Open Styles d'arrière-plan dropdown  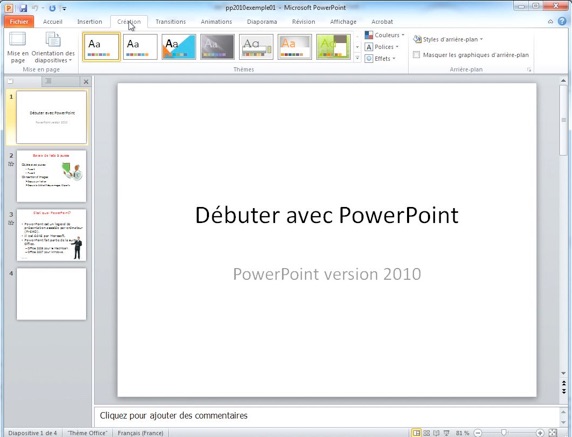tap(448, 39)
